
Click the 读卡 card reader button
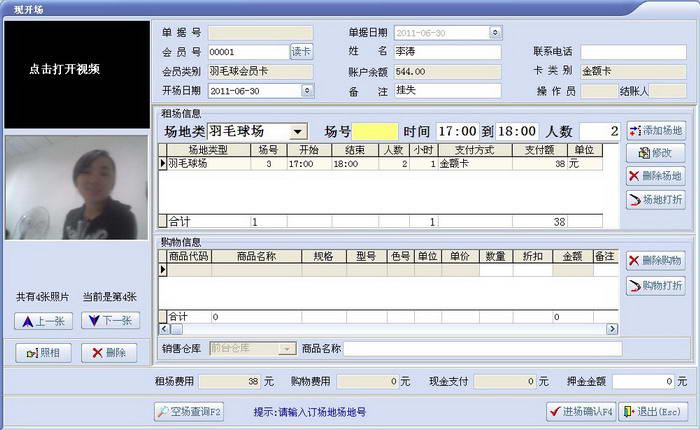tap(302, 52)
